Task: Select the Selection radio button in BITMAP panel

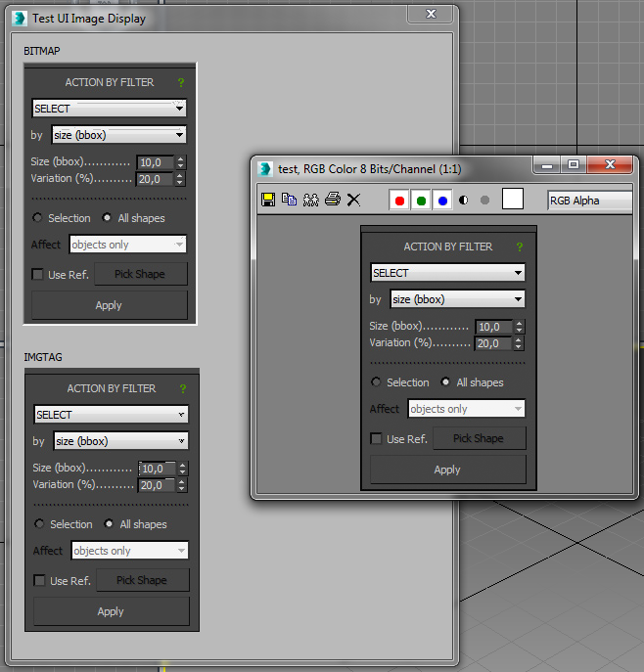Action: click(x=37, y=218)
